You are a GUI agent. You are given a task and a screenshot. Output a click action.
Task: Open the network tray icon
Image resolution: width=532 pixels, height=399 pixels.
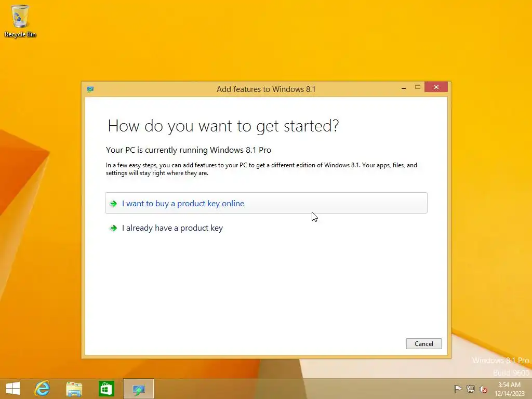point(471,389)
